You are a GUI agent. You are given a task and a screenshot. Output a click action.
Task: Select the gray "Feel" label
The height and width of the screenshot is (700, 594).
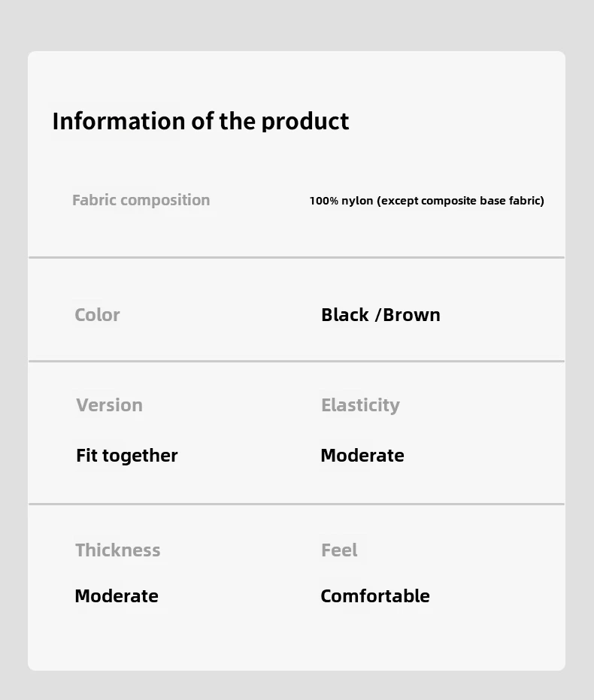[339, 550]
